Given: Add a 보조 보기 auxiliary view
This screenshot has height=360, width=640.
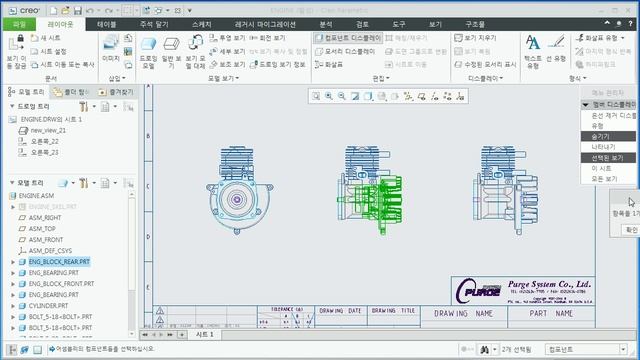Looking at the screenshot, I should click(x=227, y=64).
